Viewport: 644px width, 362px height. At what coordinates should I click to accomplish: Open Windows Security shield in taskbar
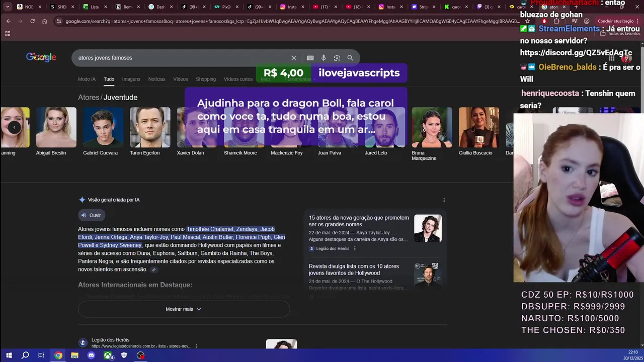pos(124,355)
